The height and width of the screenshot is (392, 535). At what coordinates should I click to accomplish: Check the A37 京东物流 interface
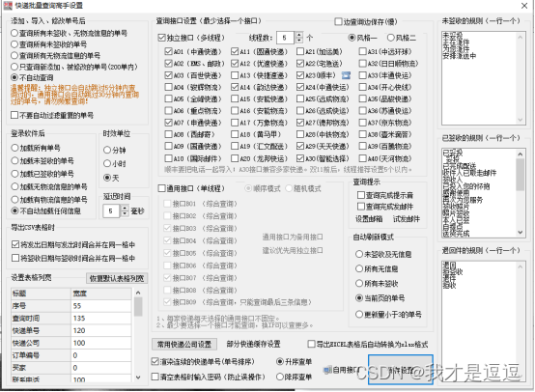(x=363, y=123)
